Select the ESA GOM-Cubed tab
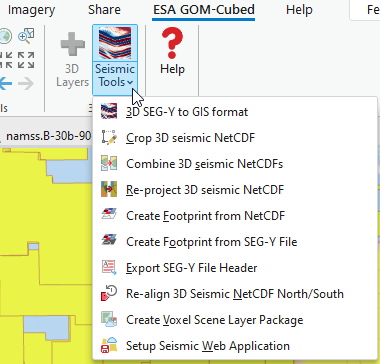The width and height of the screenshot is (380, 364). pyautogui.click(x=204, y=10)
